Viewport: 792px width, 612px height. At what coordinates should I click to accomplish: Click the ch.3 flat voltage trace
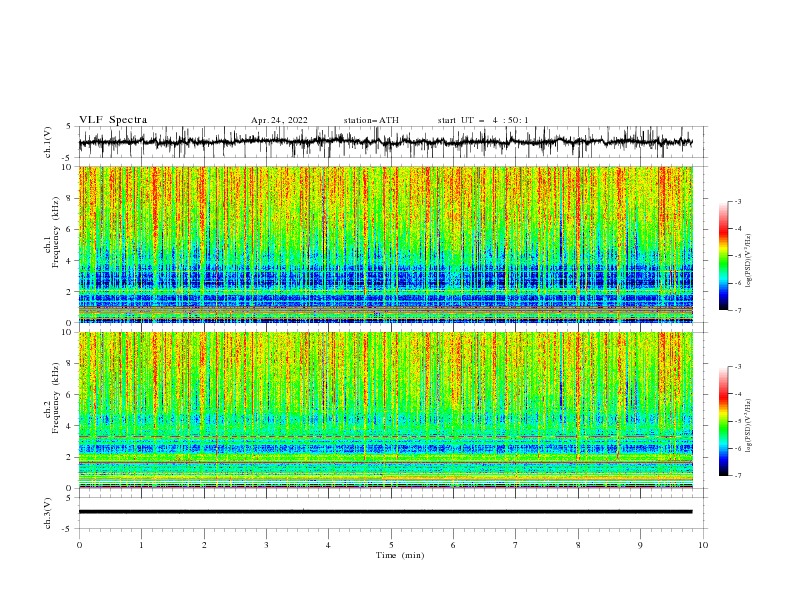pos(385,512)
